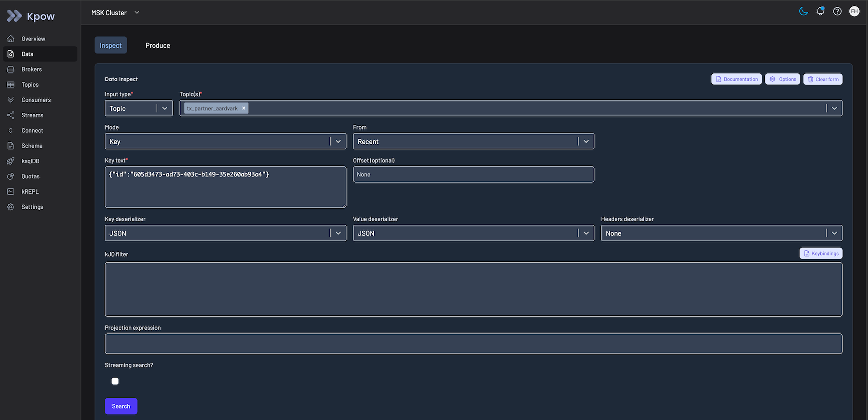Screen dimensions: 868x420
Task: Open the Headers deserializer dropdown
Action: pos(721,233)
